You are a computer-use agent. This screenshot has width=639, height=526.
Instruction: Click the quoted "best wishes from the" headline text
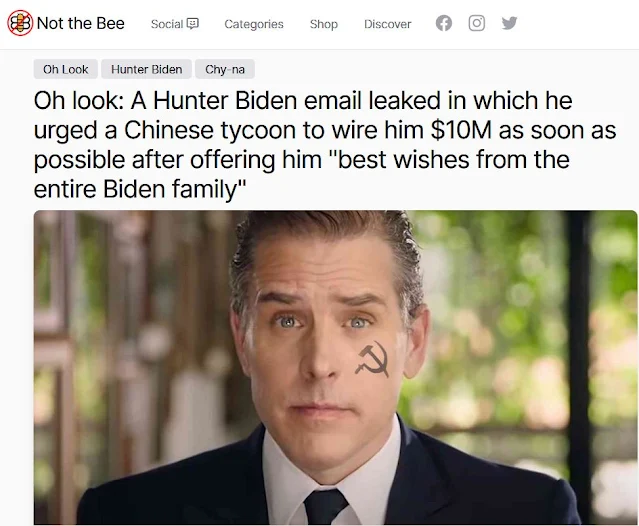click(452, 159)
